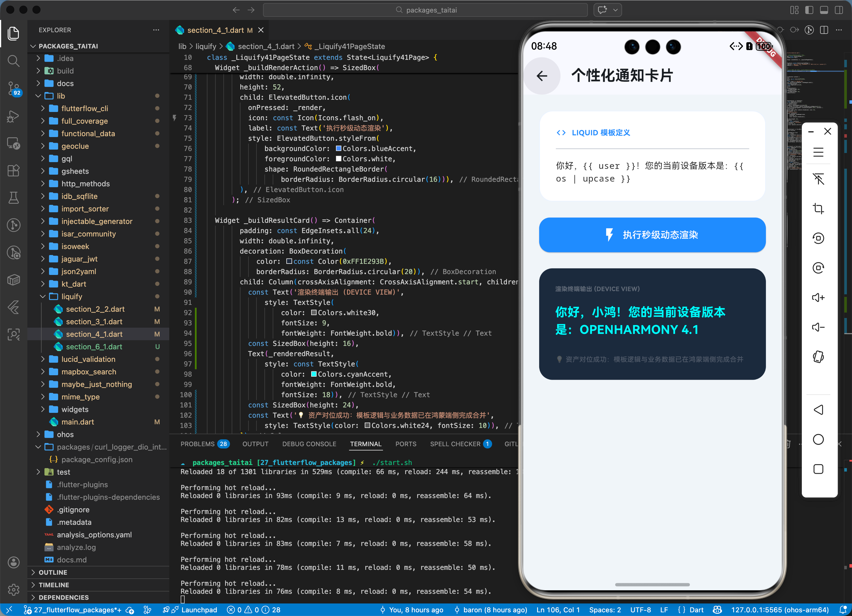Screen dimensions: 852x616
Task: Click the emulator volume up icon
Action: tap(818, 297)
